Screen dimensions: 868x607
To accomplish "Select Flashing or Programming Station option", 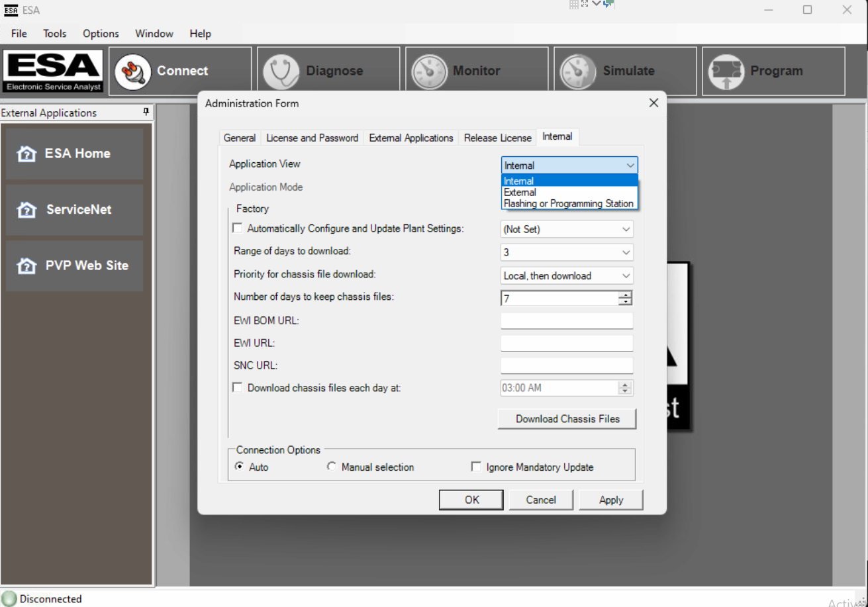I will pyautogui.click(x=568, y=203).
